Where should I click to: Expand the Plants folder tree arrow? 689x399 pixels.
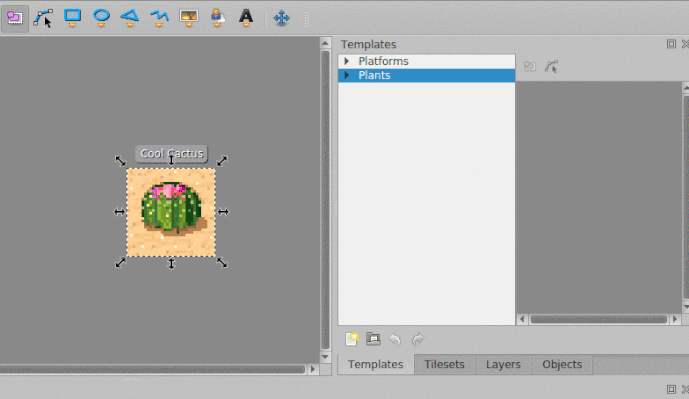pos(347,75)
